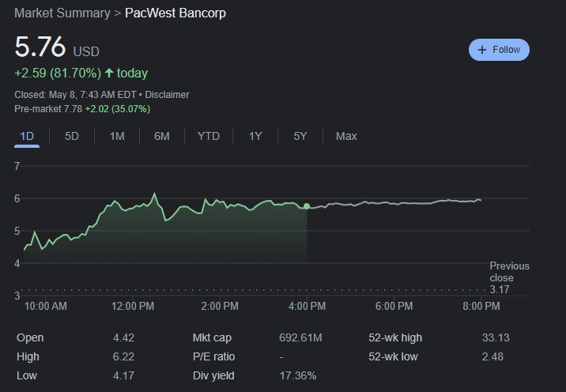Click the green dot marker at market close

[x=307, y=206]
